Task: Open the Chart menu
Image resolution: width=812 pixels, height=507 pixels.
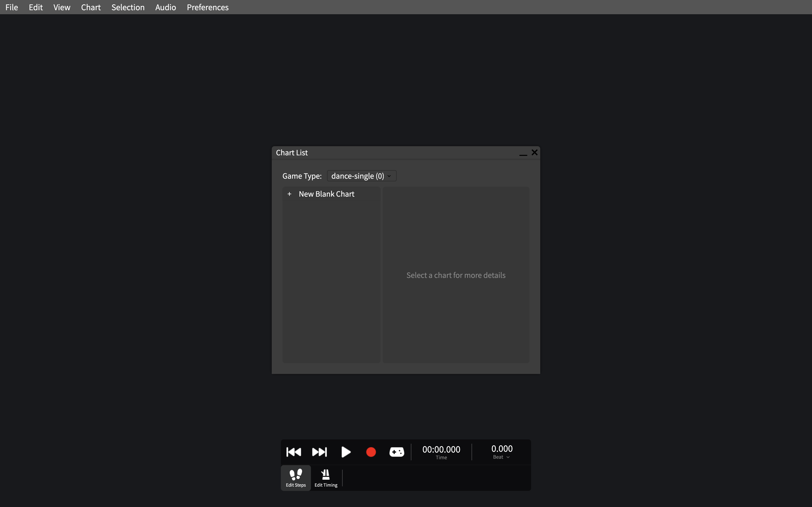Action: coord(90,7)
